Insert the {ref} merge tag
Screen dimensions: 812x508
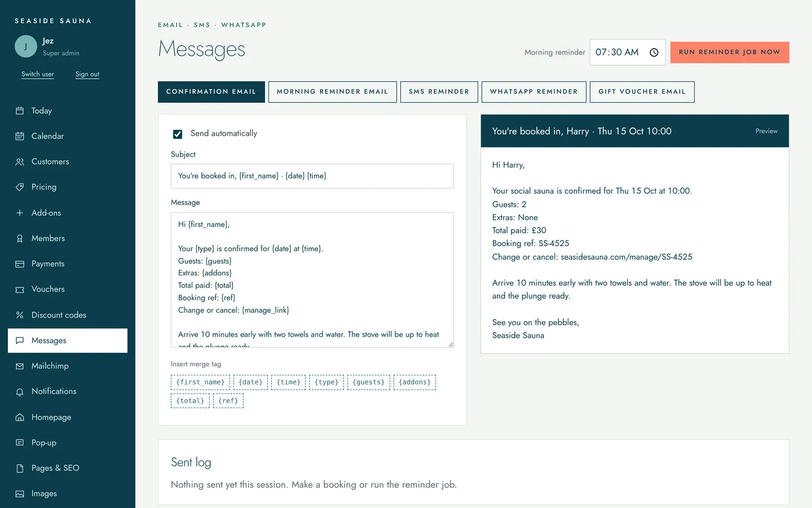tap(228, 401)
